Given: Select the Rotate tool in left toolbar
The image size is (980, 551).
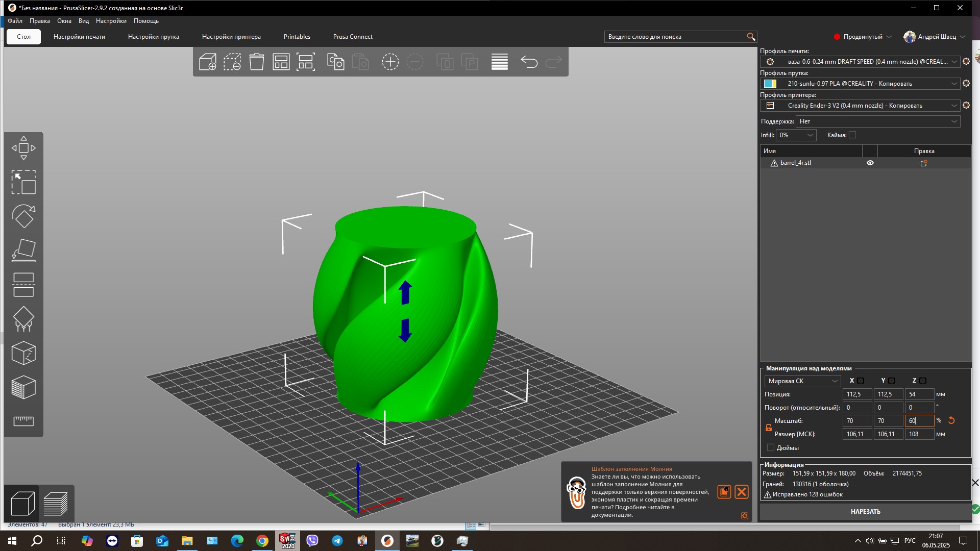Looking at the screenshot, I should click(x=23, y=216).
